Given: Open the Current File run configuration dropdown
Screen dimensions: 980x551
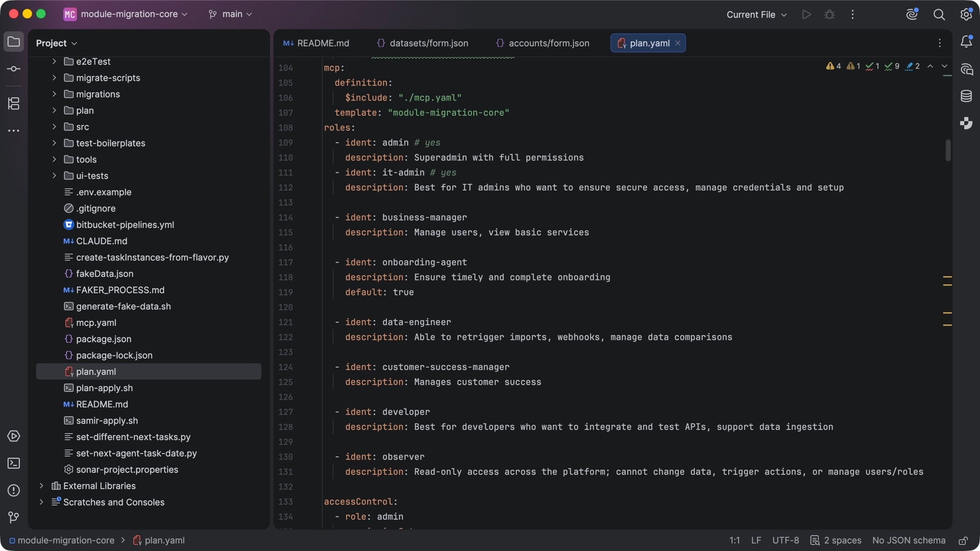Looking at the screenshot, I should 756,14.
